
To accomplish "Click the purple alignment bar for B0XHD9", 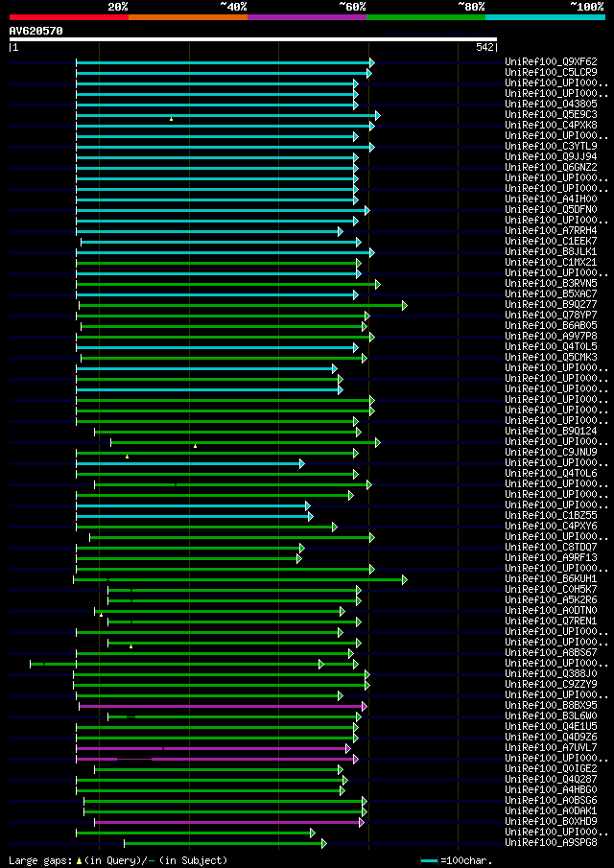I will pyautogui.click(x=229, y=823).
